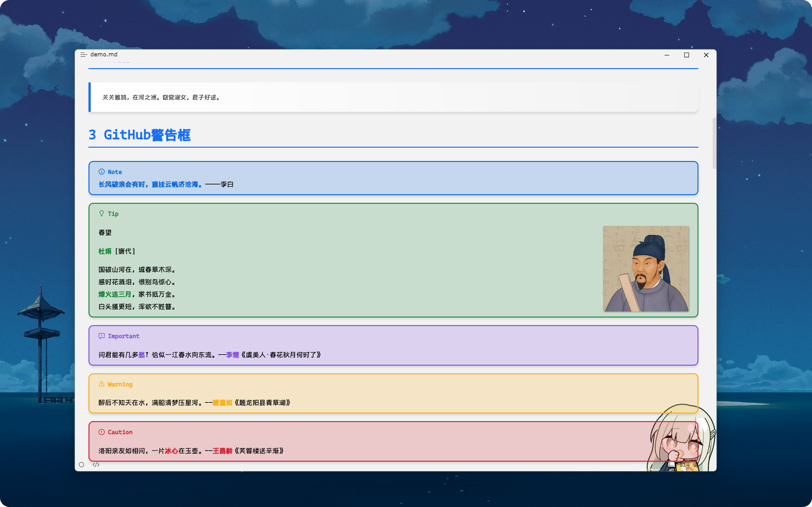Click the Caution exclamation icon
The height and width of the screenshot is (507, 812).
(x=101, y=432)
